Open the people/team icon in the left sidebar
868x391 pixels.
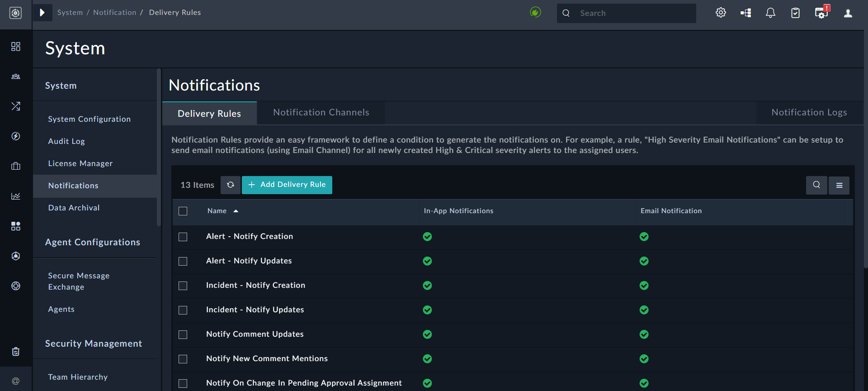tap(16, 76)
